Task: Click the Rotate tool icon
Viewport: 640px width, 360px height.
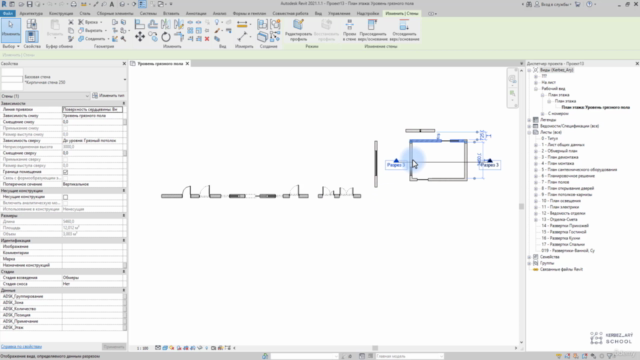Action: point(166,37)
